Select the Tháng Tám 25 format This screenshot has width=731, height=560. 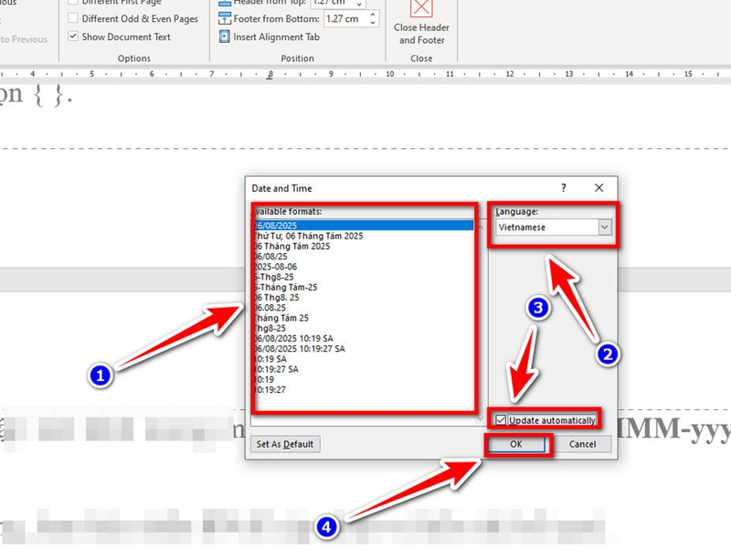pos(364,318)
